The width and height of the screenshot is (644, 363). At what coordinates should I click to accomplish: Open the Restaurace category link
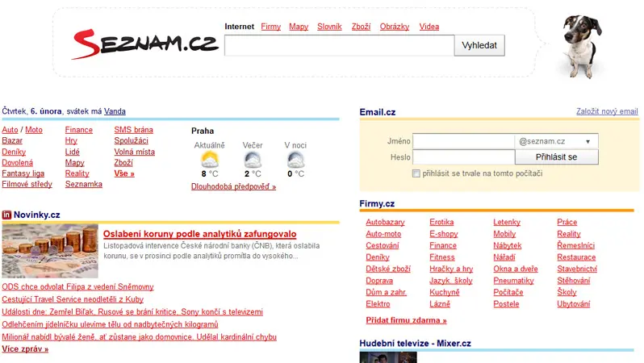pos(576,257)
